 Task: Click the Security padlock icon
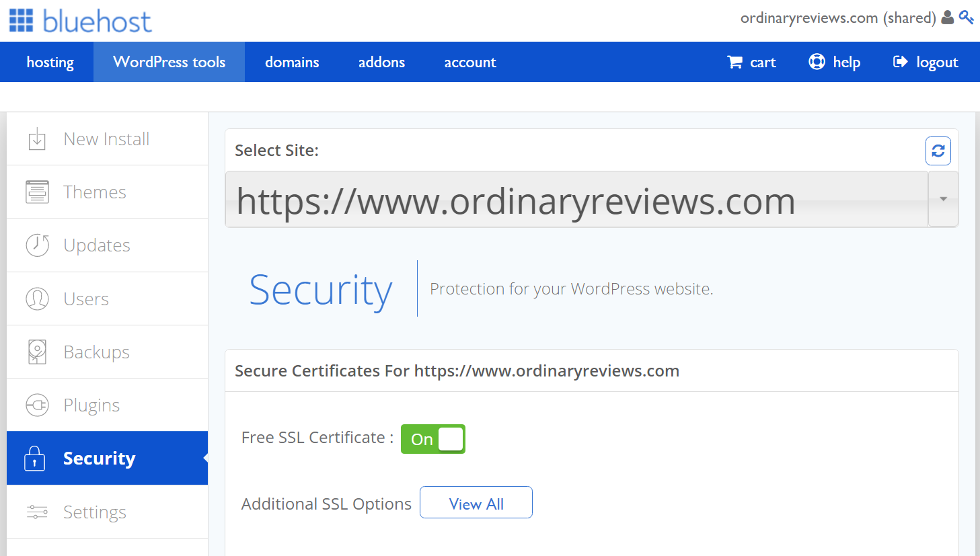click(x=35, y=459)
